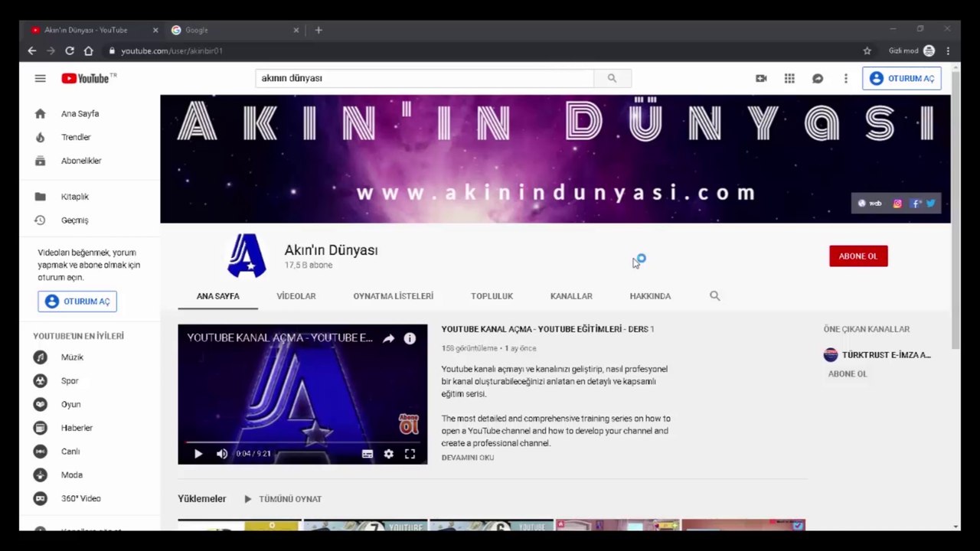Switch to the OYNATMA LİSTELERİ tab
This screenshot has width=980, height=551.
pyautogui.click(x=394, y=296)
